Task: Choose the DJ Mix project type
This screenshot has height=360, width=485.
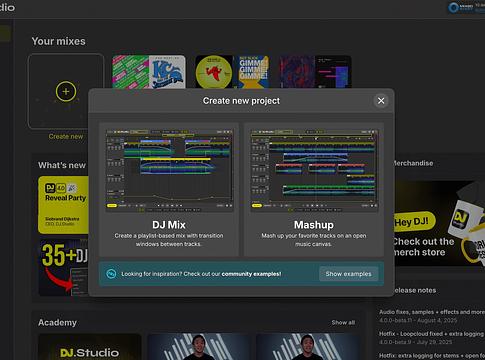Action: point(169,189)
